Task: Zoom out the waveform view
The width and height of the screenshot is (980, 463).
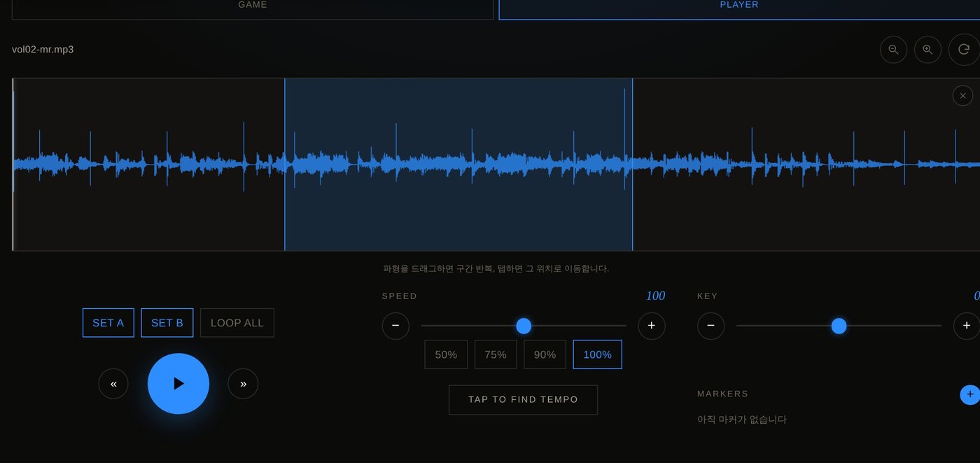Action: point(893,50)
